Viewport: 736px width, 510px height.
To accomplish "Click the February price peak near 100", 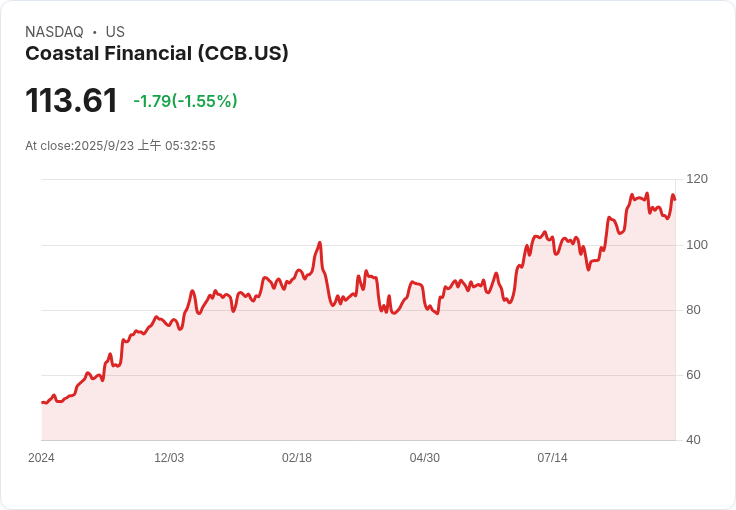I will pos(320,243).
